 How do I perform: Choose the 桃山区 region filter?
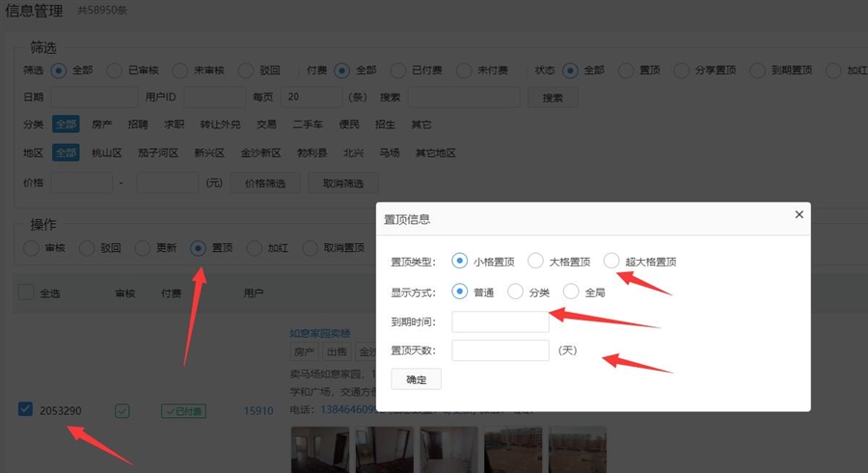pos(106,153)
